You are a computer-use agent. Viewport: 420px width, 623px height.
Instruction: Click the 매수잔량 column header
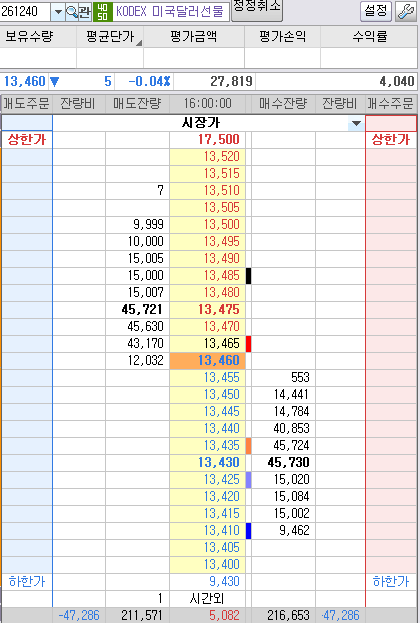[283, 104]
